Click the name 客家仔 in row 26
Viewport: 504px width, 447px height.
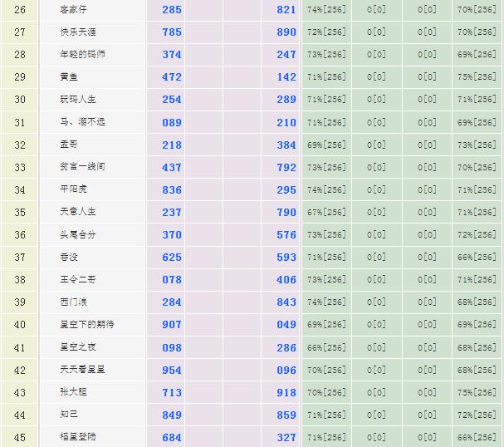[x=72, y=10]
